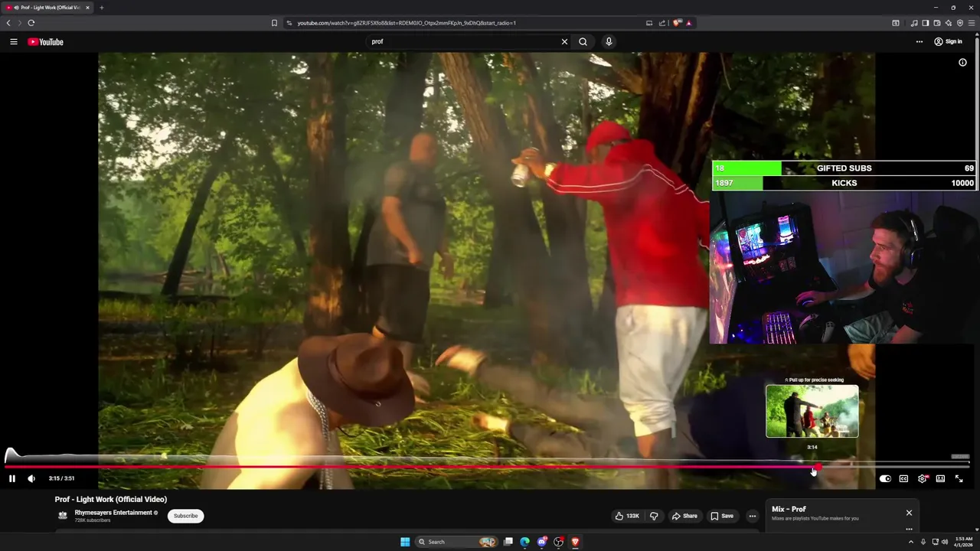Open Task View on taskbar
The width and height of the screenshot is (980, 551).
[508, 542]
